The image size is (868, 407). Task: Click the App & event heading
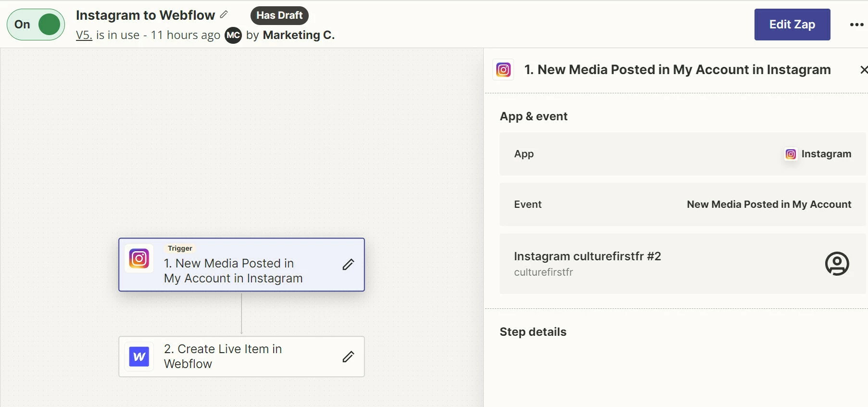point(533,116)
